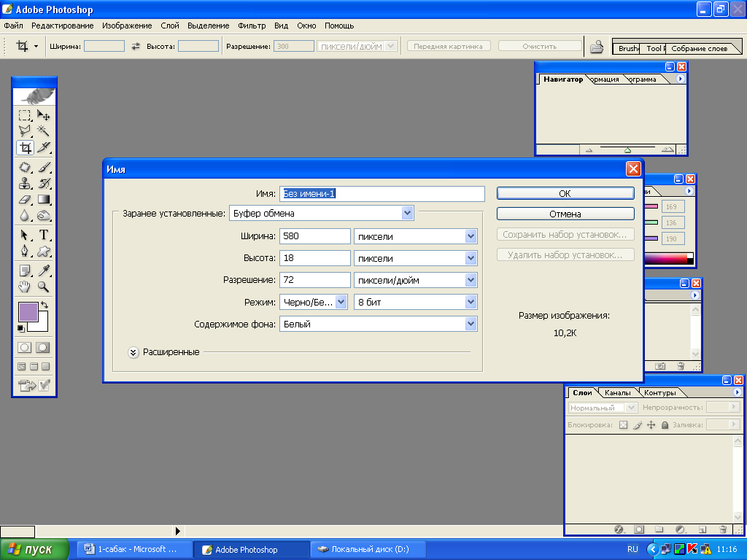
Task: Select the Healing Brush tool
Action: click(25, 168)
